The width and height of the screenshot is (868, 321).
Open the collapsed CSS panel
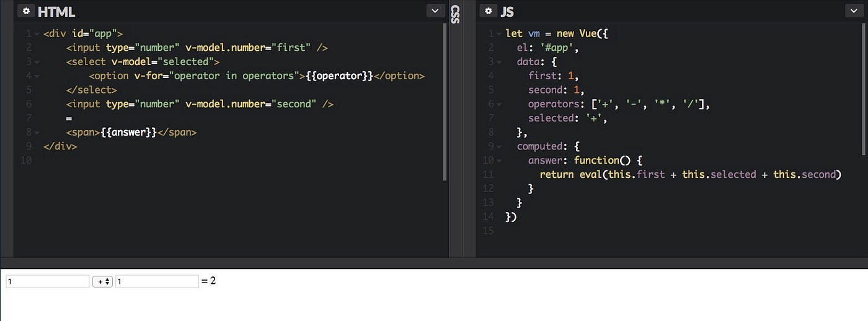tap(455, 15)
